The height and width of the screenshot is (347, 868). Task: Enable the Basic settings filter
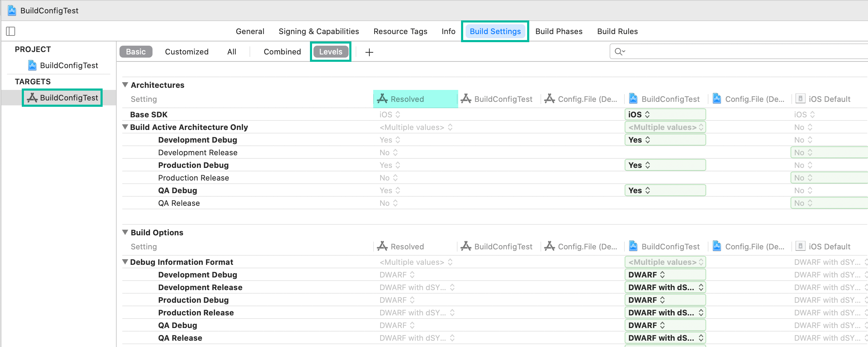[136, 52]
